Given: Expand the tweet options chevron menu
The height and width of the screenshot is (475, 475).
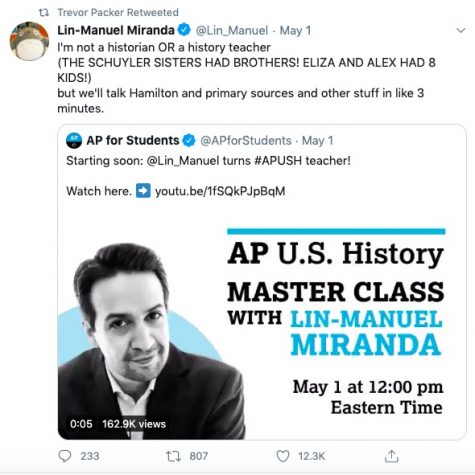Looking at the screenshot, I should tap(461, 31).
